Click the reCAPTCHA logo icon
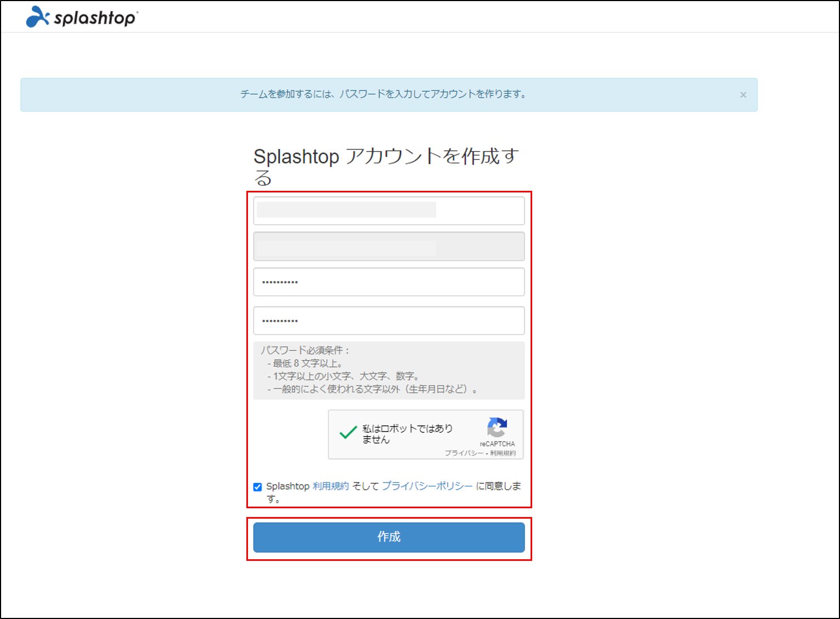Image resolution: width=840 pixels, height=619 pixels. [x=497, y=428]
